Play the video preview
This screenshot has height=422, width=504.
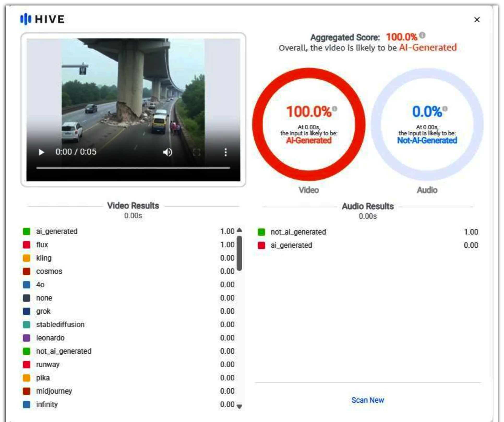point(41,152)
